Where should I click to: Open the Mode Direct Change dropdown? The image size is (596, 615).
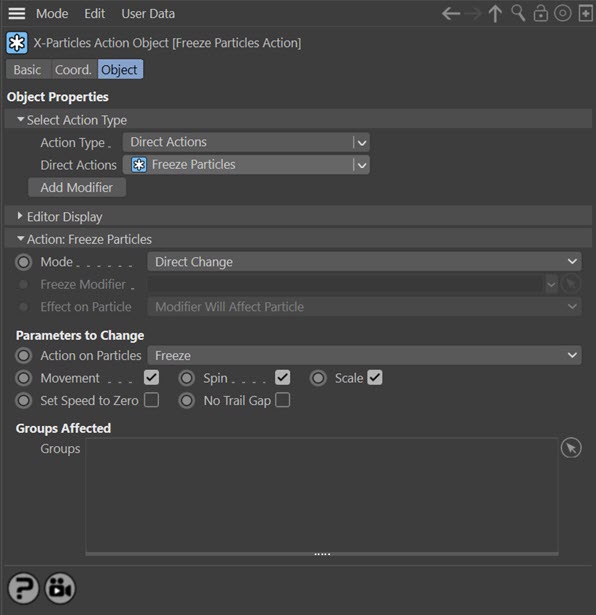point(364,262)
